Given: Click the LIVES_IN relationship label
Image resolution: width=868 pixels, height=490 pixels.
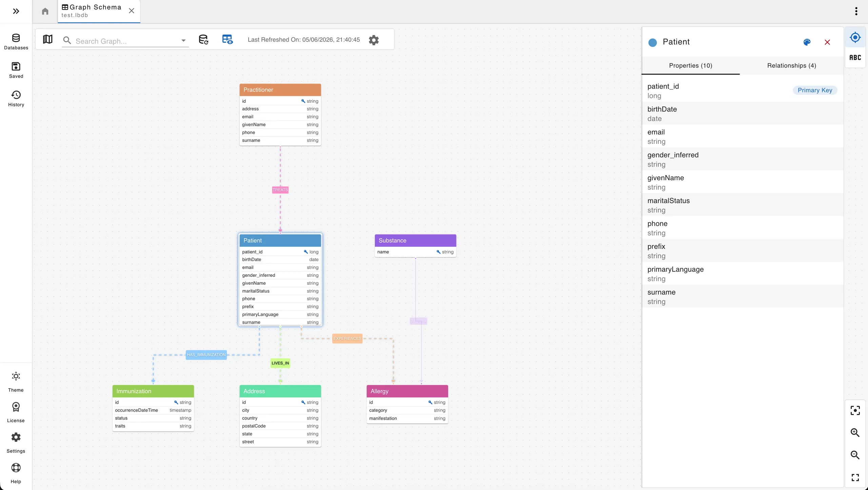Looking at the screenshot, I should [x=280, y=363].
